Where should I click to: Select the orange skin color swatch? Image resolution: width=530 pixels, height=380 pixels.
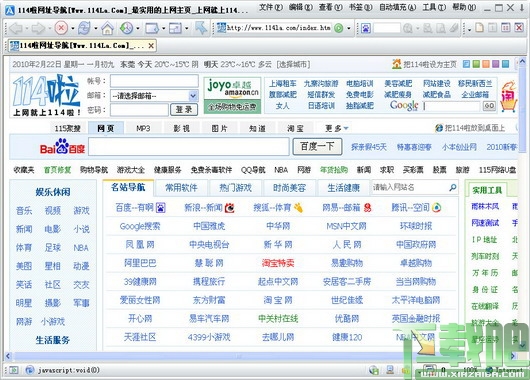point(486,64)
